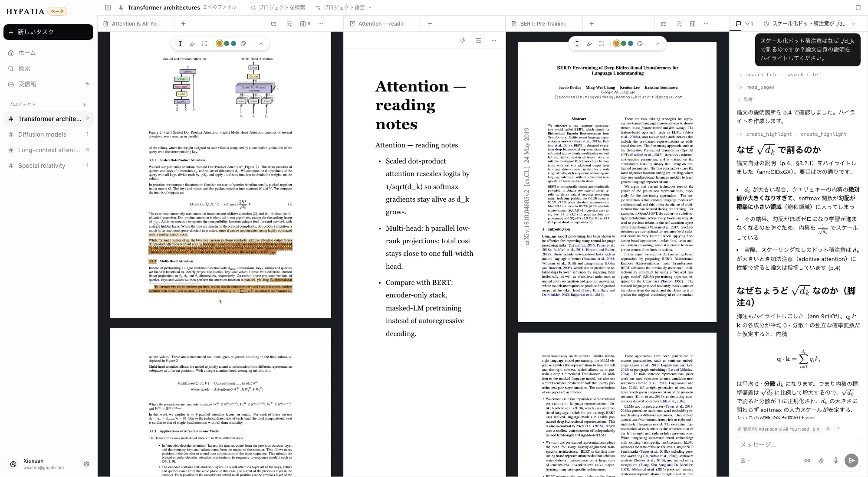868x477 pixels.
Task: Choose the green highlight color in Attention paper toolbar
Action: click(227, 43)
